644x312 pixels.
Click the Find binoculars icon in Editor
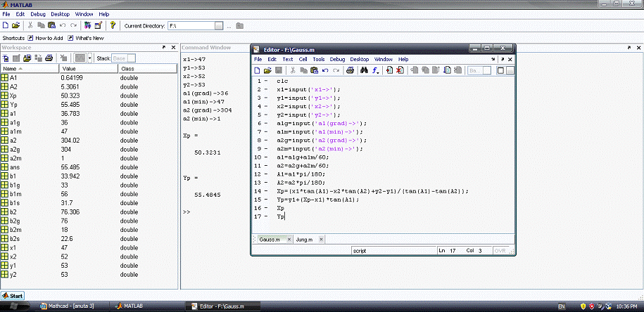(x=364, y=70)
